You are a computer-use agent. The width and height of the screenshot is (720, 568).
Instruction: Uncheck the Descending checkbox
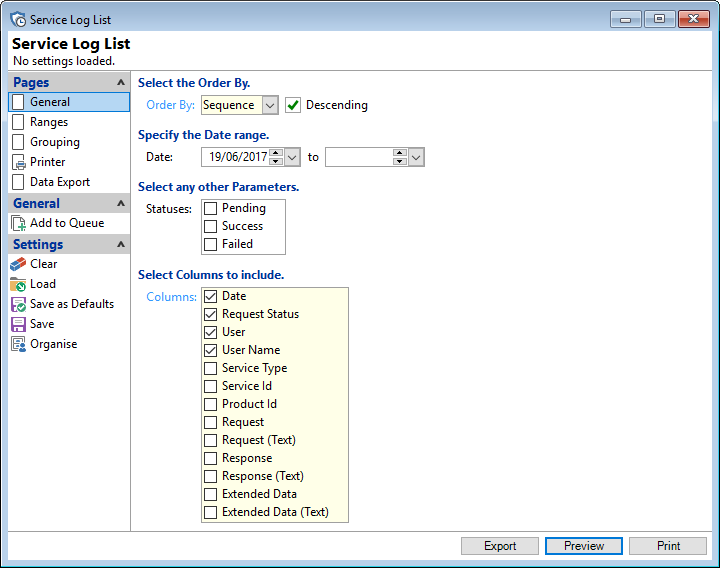[x=293, y=105]
